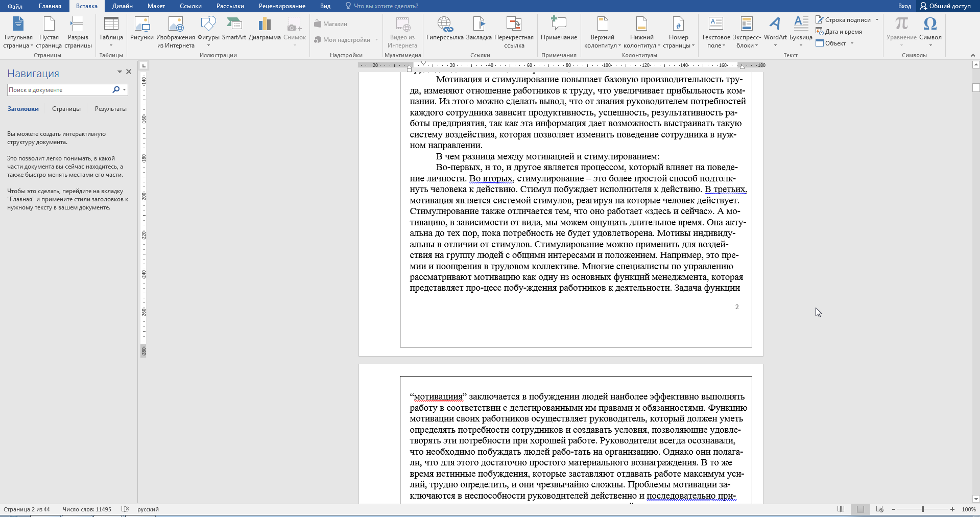Show Результаты in navigation pane
The width and height of the screenshot is (980, 517).
[x=111, y=109]
